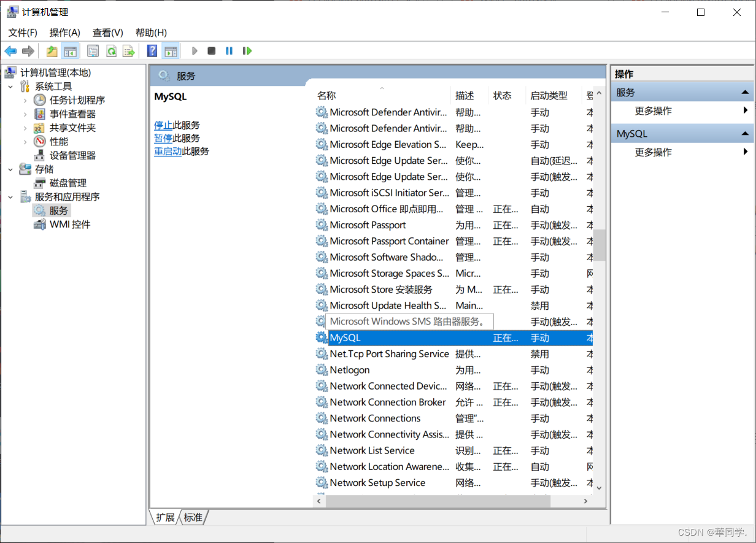Switch to the 标准 tab

coord(193,517)
